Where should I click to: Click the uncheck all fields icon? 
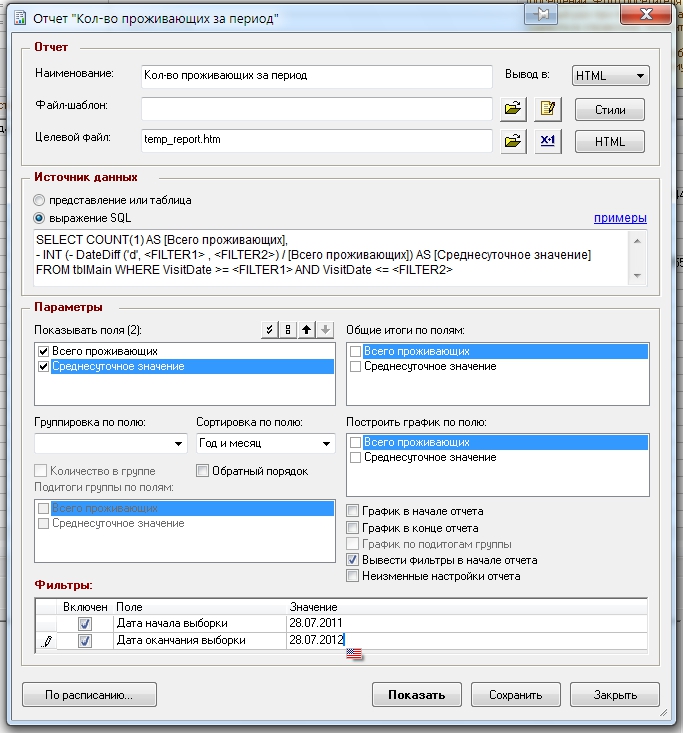point(286,330)
